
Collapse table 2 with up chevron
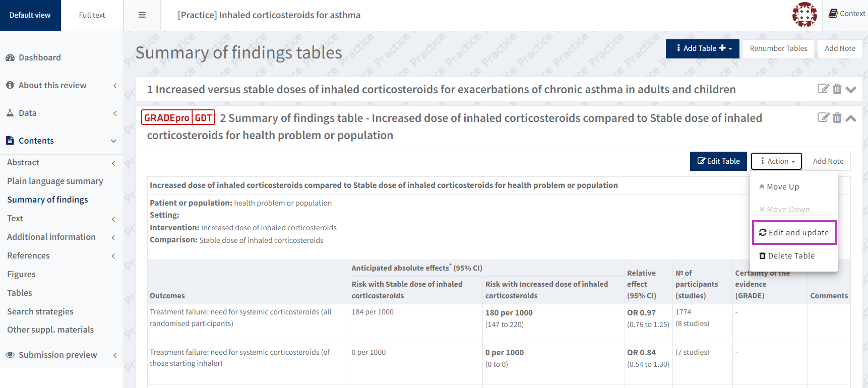click(851, 118)
